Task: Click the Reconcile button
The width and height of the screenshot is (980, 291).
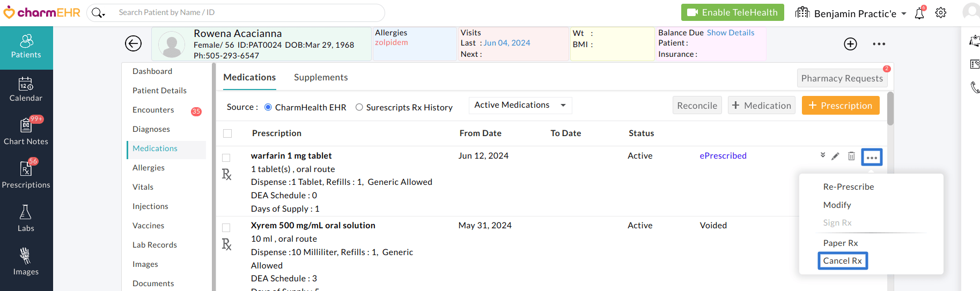Action: click(697, 106)
